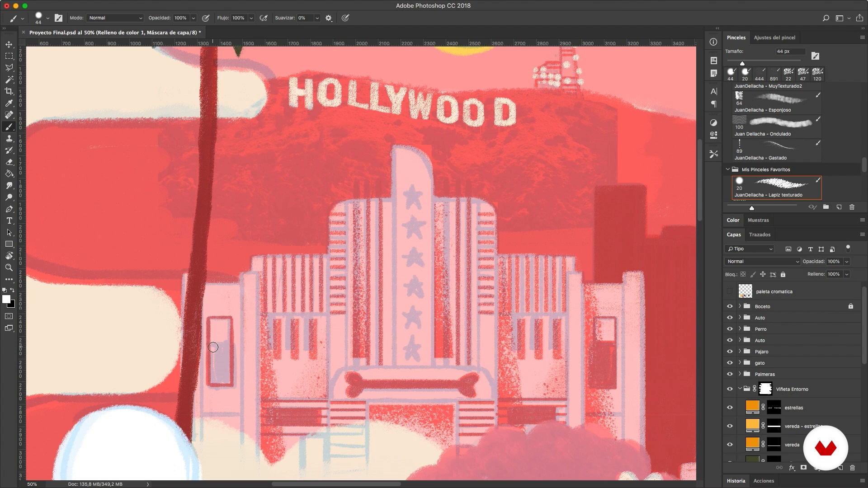The image size is (868, 488).
Task: Select Juan Dellacha - Ondulado brush
Action: (x=777, y=126)
